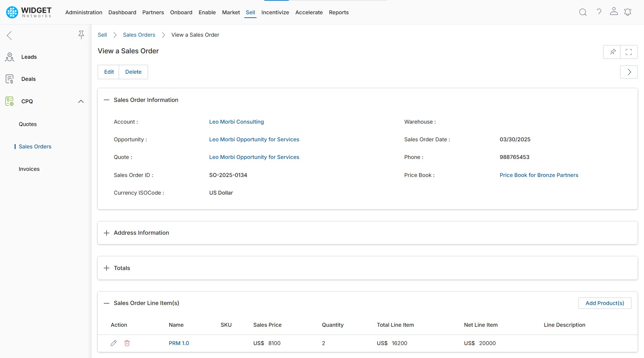This screenshot has height=358, width=644.
Task: Click the Total Line Item column header
Action: click(395, 325)
